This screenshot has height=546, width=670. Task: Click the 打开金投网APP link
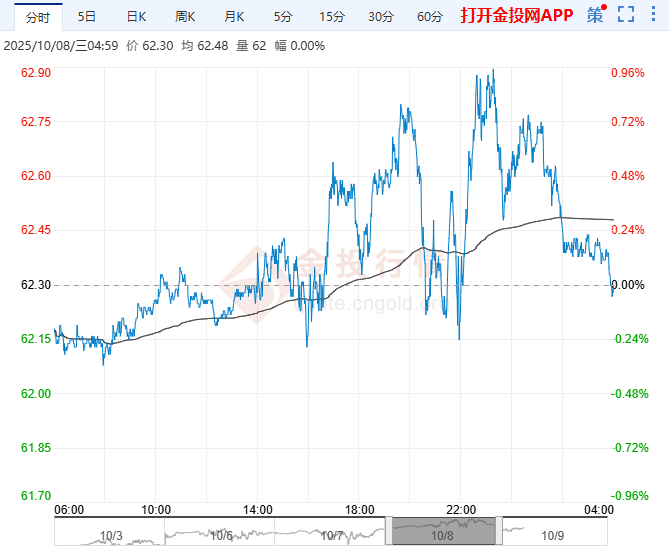tap(517, 16)
